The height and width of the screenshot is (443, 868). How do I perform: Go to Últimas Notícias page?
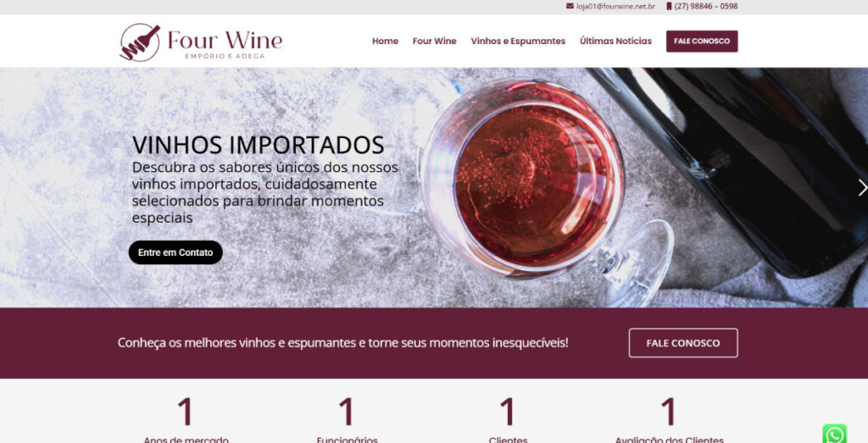pyautogui.click(x=615, y=41)
